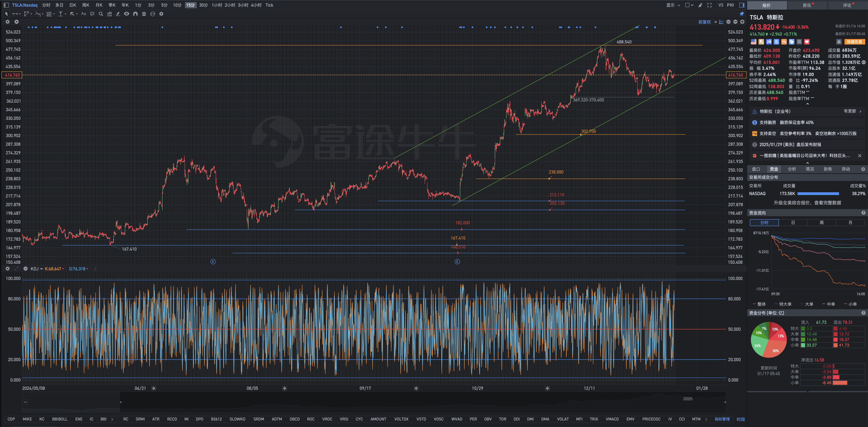Open the candlestick pattern drawing tool
The width and height of the screenshot is (868, 427).
pos(109,14)
